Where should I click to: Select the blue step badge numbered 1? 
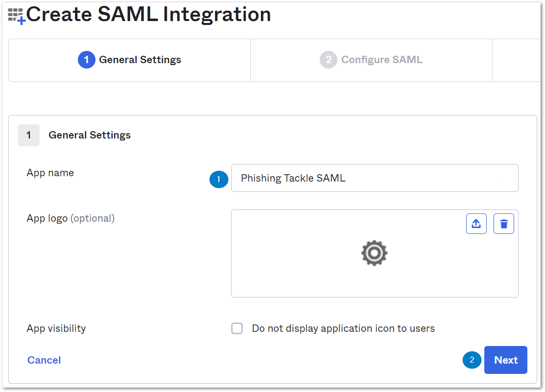point(86,60)
